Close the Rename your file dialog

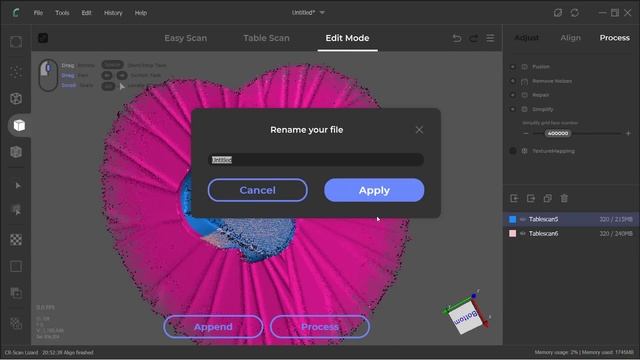tap(419, 130)
